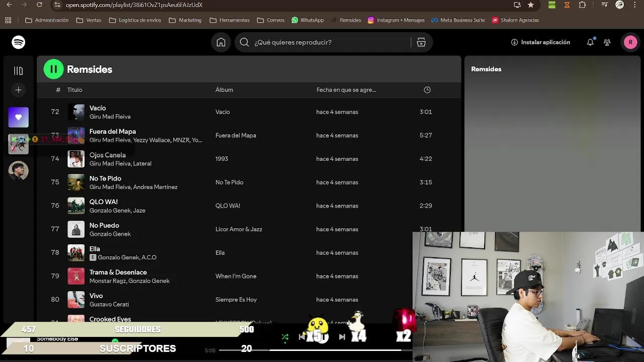Screen dimensions: 644x362
Task: Click the plus icon to create a playlist
Action: [x=19, y=90]
